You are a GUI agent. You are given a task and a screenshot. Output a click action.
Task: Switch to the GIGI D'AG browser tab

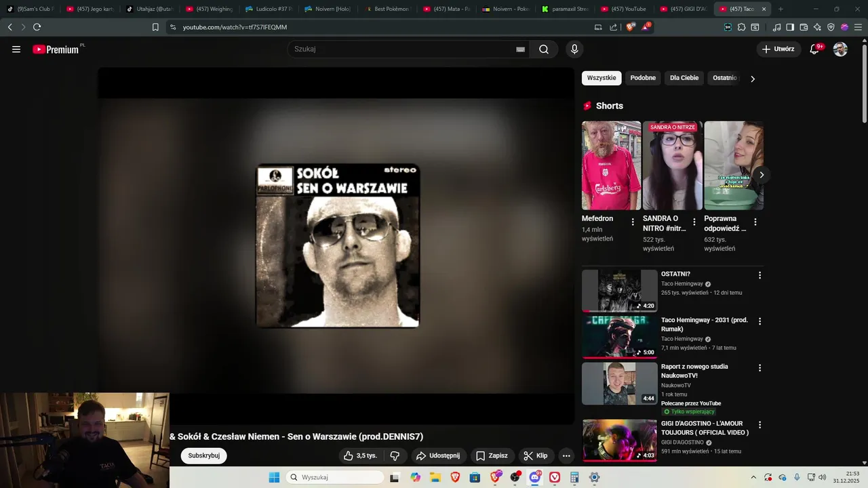683,9
